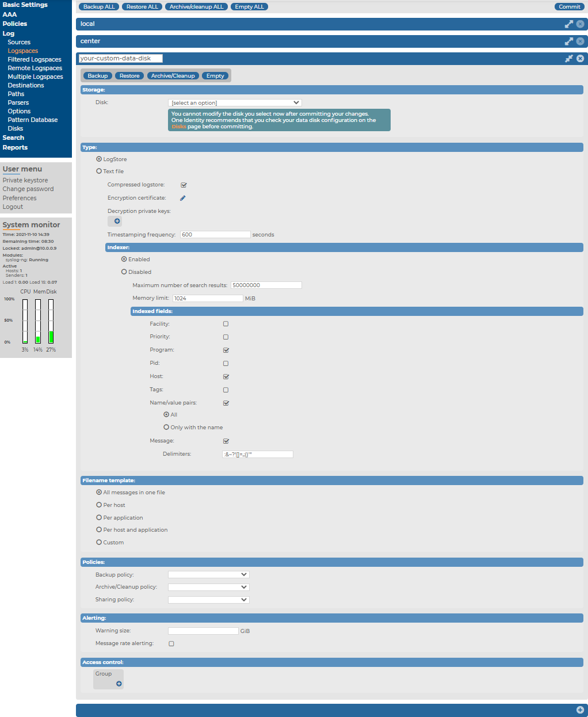Open the Backup policy dropdown
Image resolution: width=588 pixels, height=717 pixels.
click(x=208, y=575)
